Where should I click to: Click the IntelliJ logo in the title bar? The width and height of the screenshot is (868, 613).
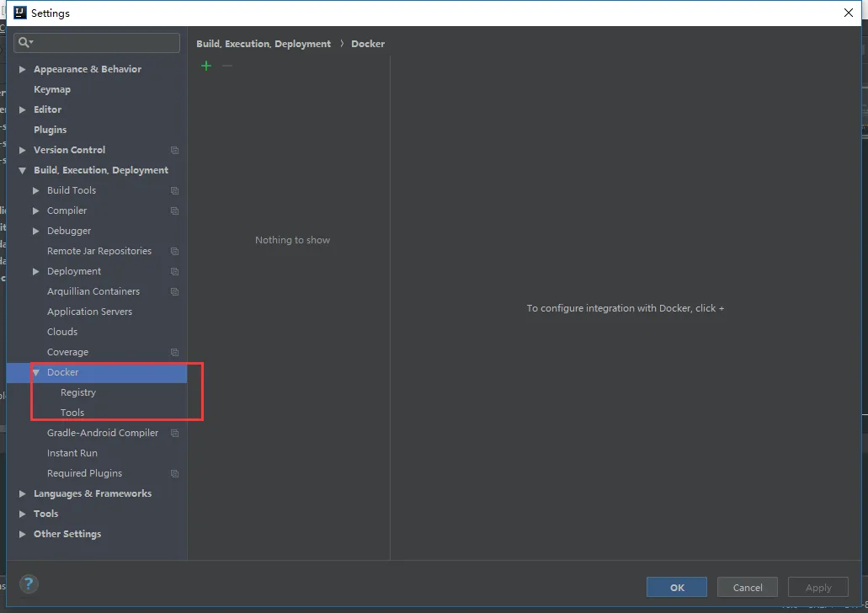click(x=20, y=13)
